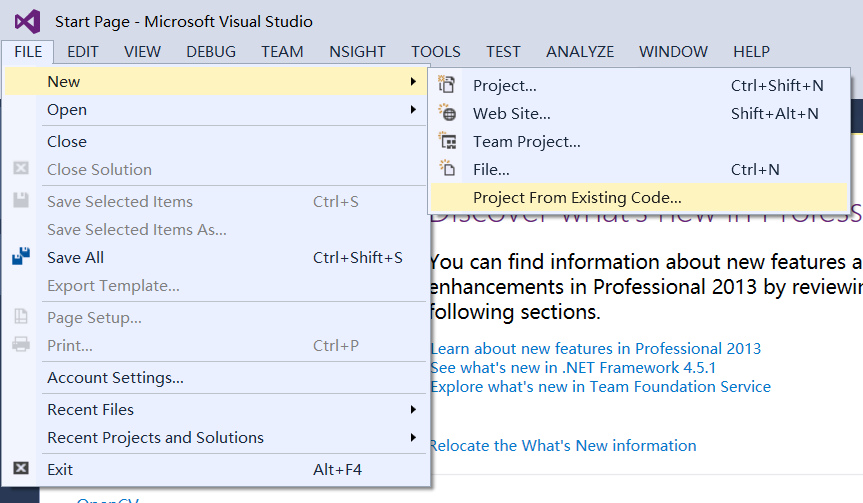This screenshot has height=503, width=863.
Task: Expand the New submenu arrow
Action: (413, 81)
